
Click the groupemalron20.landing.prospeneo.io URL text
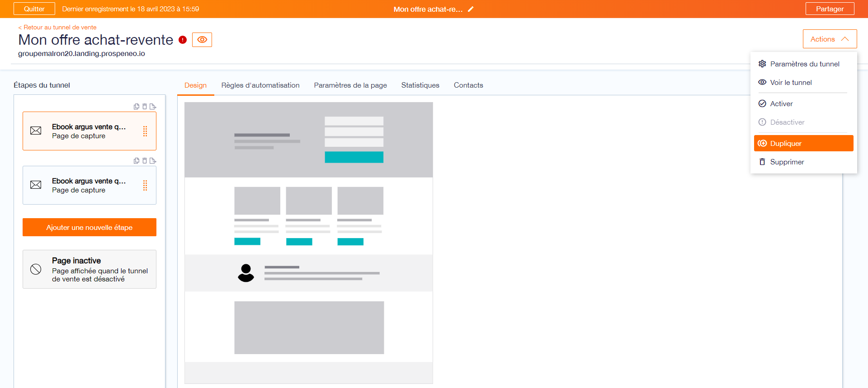click(81, 53)
